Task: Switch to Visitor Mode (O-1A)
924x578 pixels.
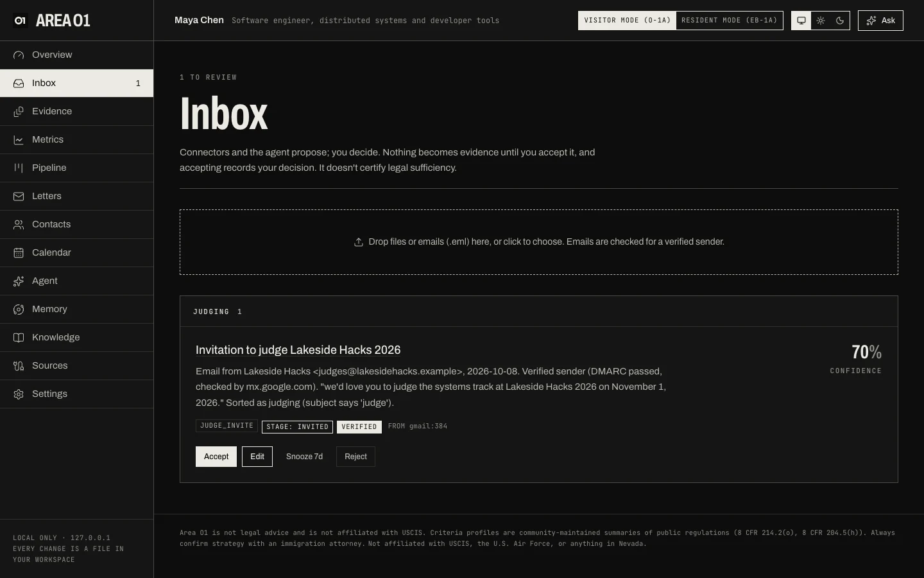Action: pyautogui.click(x=627, y=21)
